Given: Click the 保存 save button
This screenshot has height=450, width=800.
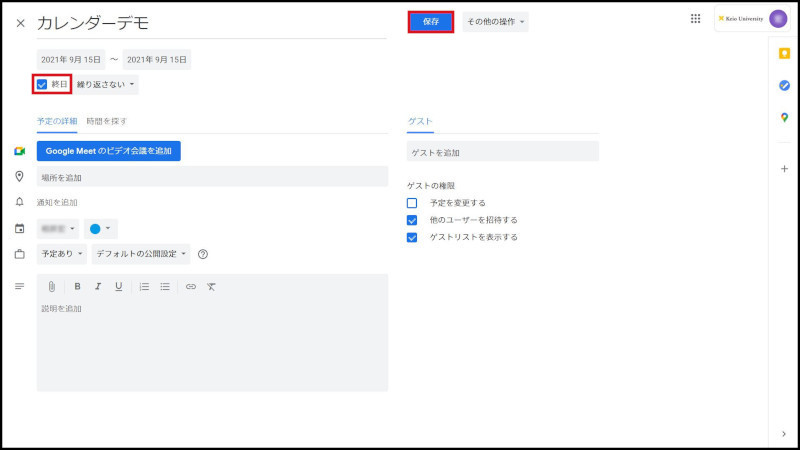Looking at the screenshot, I should click(x=431, y=22).
